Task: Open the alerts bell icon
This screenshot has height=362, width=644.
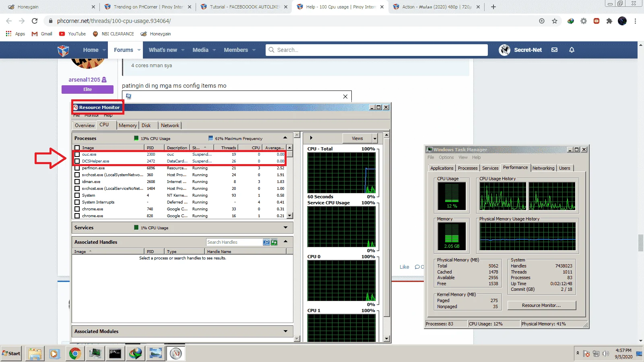Action: point(572,50)
